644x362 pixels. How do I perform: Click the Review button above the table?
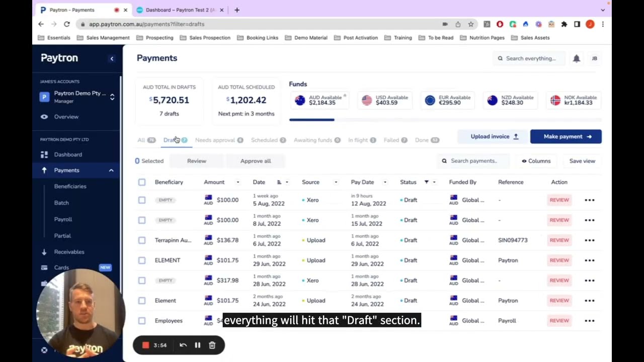[197, 161]
